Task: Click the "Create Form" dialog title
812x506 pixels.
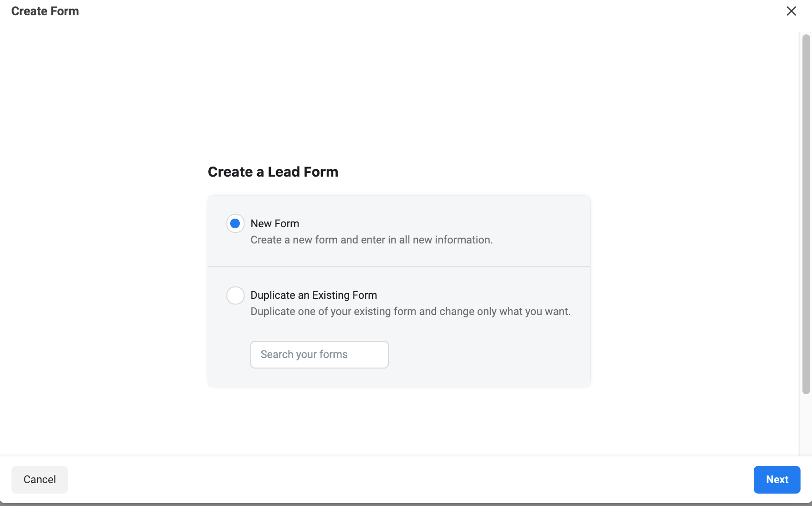Action: click(45, 11)
